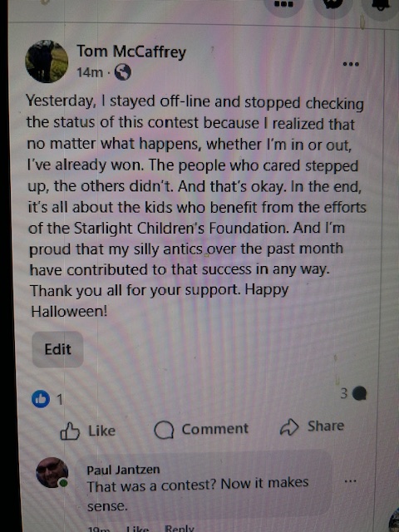Click the Comment speech bubble button

click(201, 429)
